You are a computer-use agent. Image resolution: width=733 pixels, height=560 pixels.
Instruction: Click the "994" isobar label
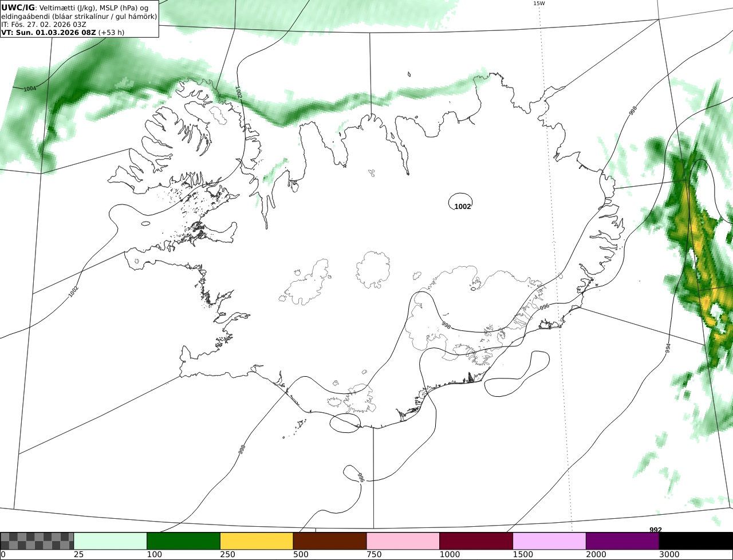[x=668, y=348]
